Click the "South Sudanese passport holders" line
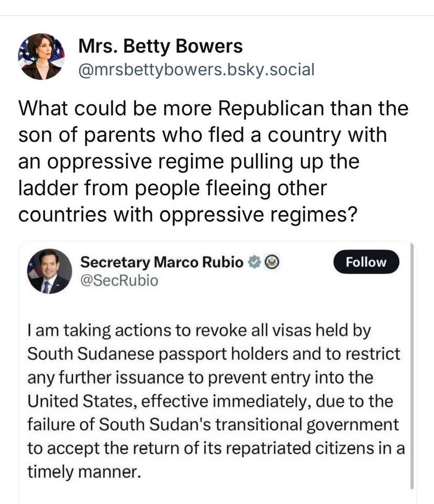The height and width of the screenshot is (504, 434). point(213,354)
